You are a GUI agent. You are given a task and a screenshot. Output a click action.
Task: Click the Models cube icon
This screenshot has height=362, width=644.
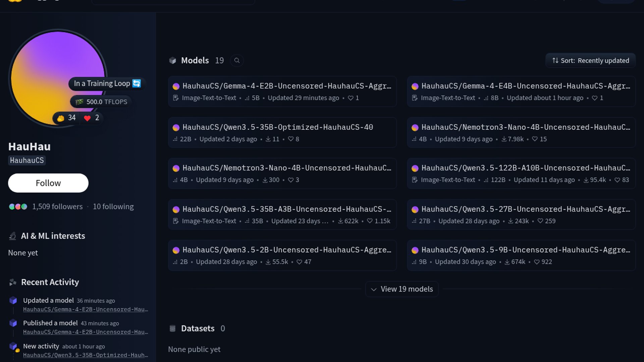coord(172,61)
